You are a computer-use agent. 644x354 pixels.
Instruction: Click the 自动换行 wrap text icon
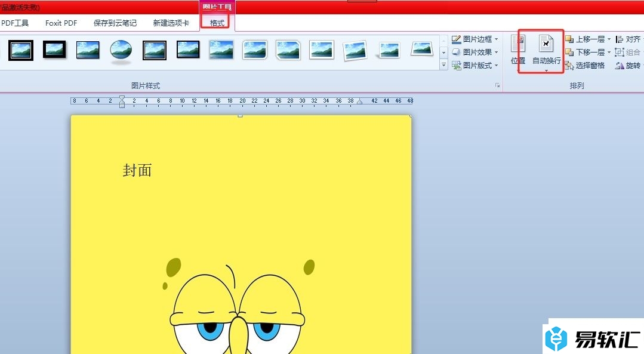pos(546,44)
